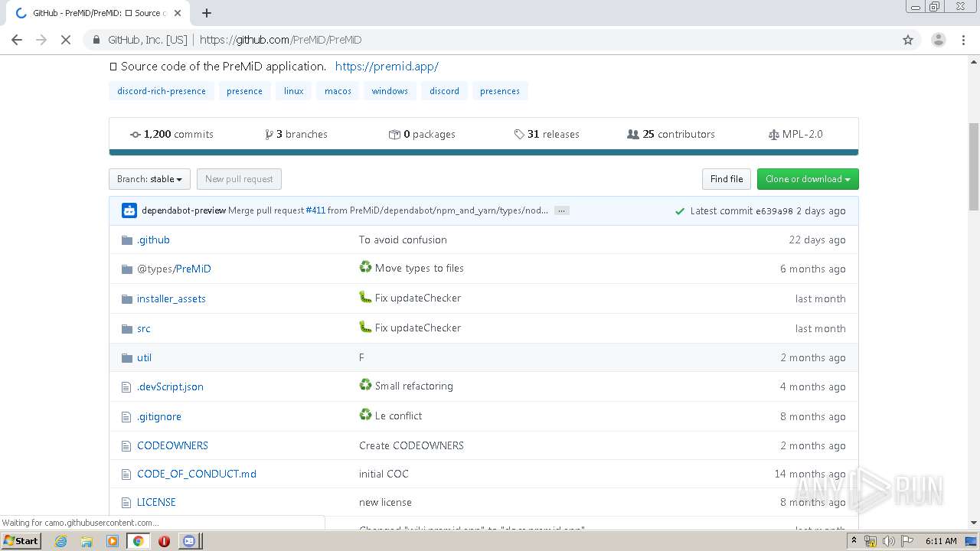The height and width of the screenshot is (551, 980).
Task: Stop loading the current page
Action: click(66, 40)
